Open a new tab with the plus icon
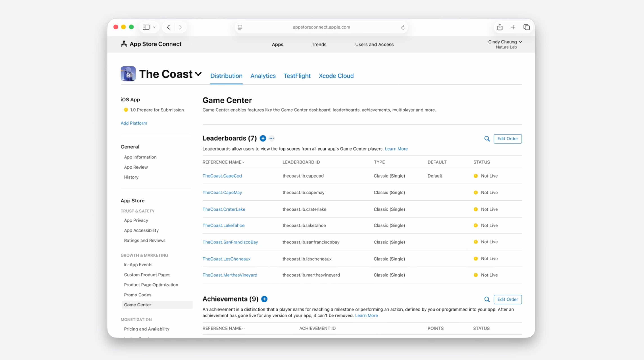This screenshot has width=644, height=360. click(x=513, y=27)
